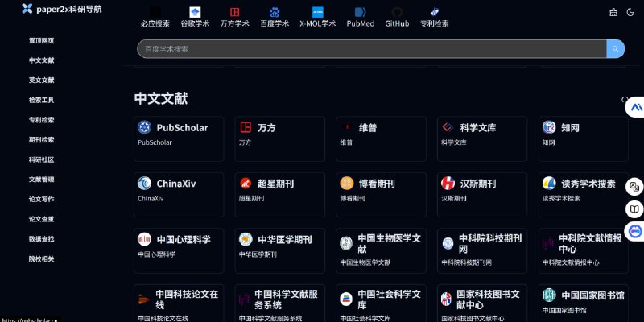Screen dimensions: 644x322
Task: Open the floating chat assistant bubble
Action: 635,232
